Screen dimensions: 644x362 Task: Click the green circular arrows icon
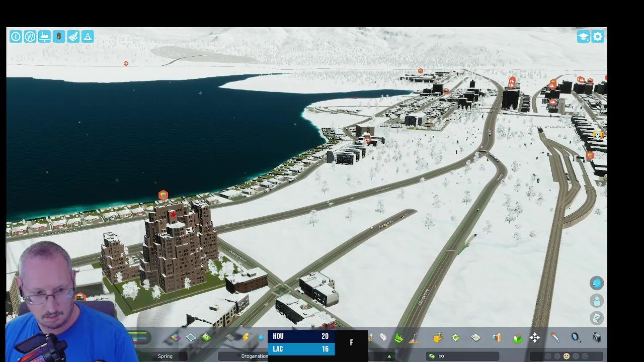[x=456, y=338]
